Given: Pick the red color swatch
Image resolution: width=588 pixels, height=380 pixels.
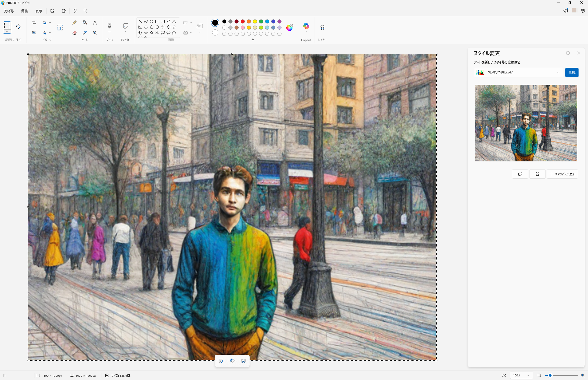Looking at the screenshot, I should pyautogui.click(x=243, y=21).
